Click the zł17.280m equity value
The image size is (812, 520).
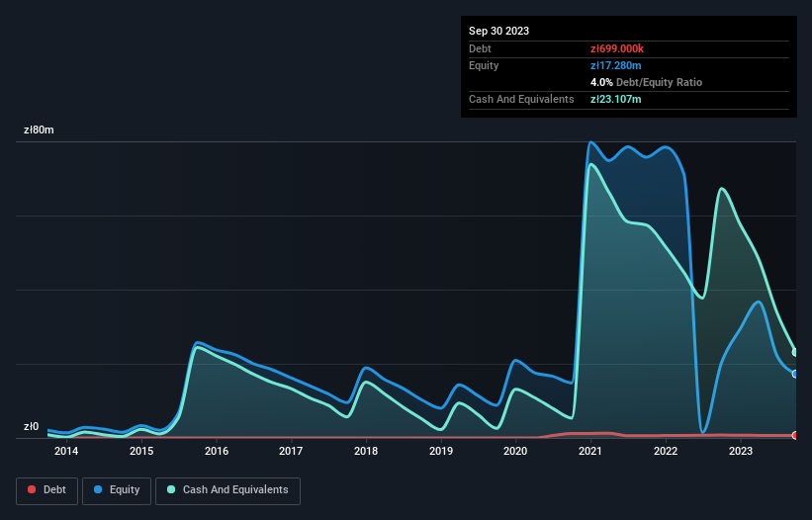click(616, 65)
